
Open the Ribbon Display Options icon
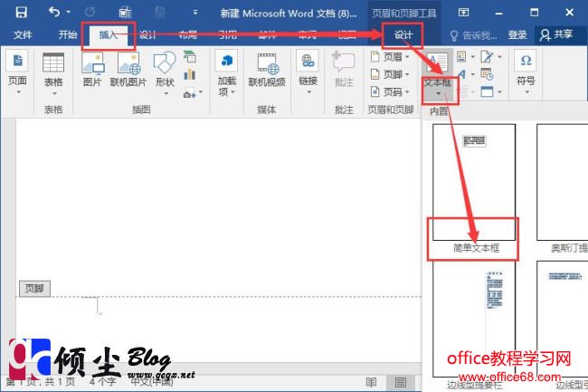tap(463, 13)
